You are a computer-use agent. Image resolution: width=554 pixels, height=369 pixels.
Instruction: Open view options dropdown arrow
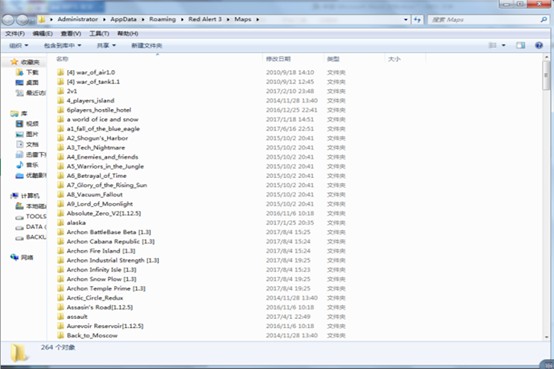503,45
